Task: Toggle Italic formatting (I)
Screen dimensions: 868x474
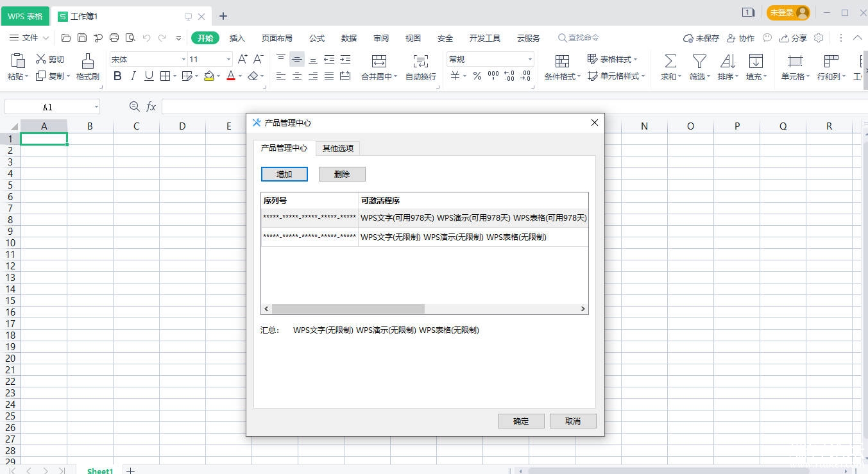Action: pyautogui.click(x=133, y=76)
